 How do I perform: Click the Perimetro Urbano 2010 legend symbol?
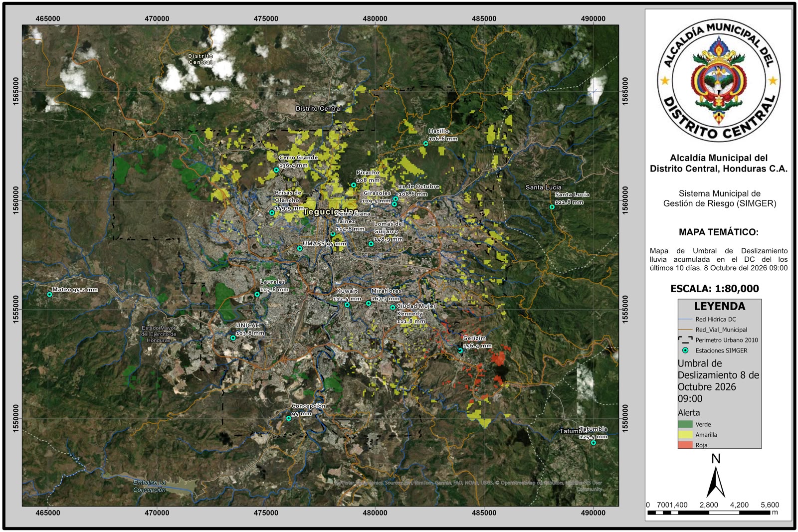(x=685, y=340)
